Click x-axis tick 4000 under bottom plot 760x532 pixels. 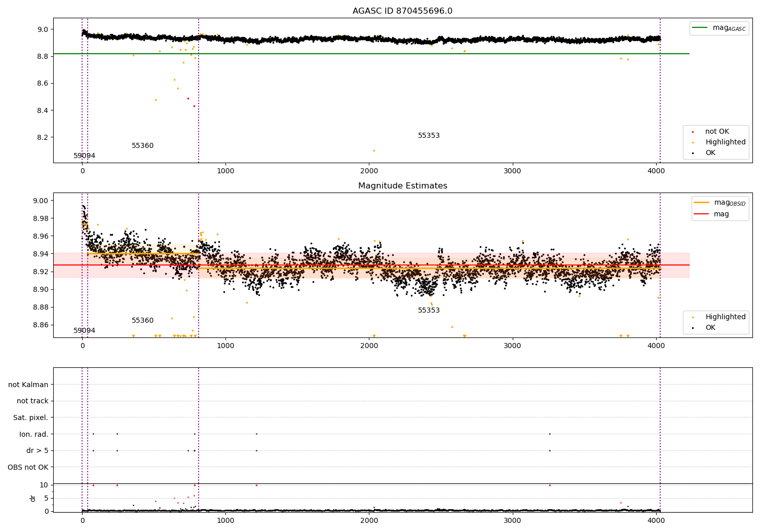click(656, 520)
